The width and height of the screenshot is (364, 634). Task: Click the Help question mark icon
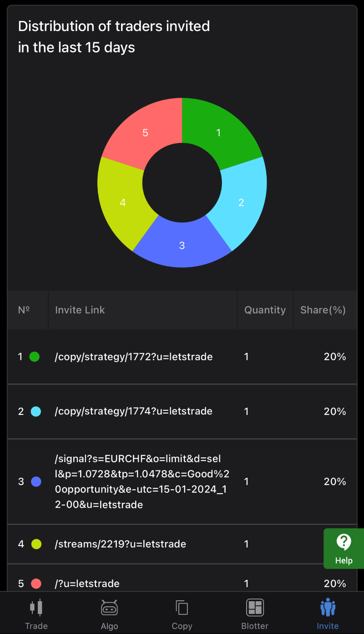[x=344, y=542]
